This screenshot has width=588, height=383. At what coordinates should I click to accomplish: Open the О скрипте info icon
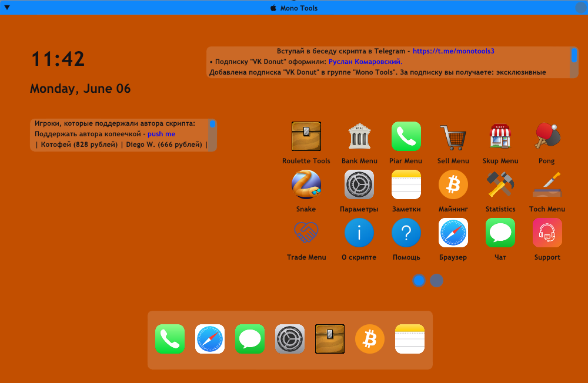tap(359, 233)
